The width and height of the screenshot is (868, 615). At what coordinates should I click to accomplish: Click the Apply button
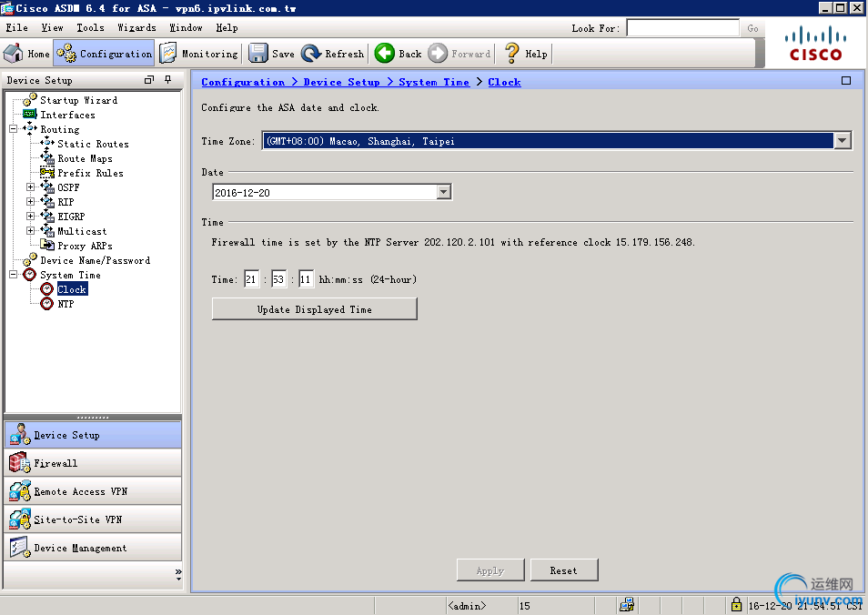pos(490,570)
